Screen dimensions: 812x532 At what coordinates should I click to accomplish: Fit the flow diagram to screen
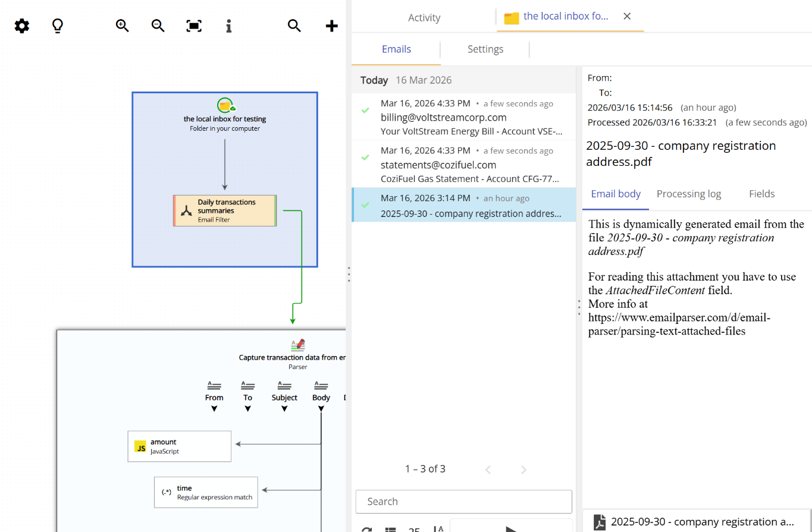tap(193, 26)
